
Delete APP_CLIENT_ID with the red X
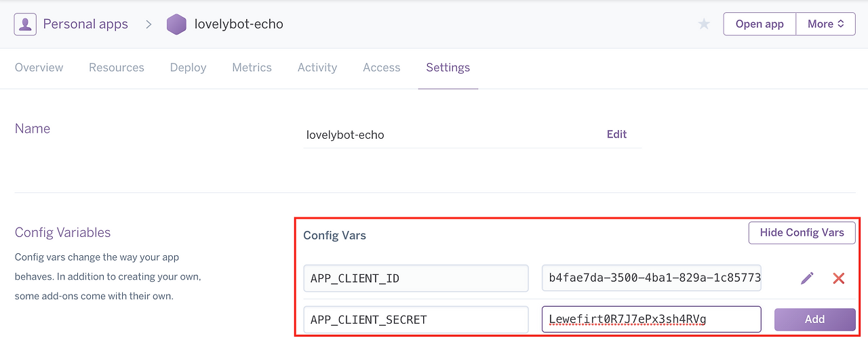(x=839, y=278)
